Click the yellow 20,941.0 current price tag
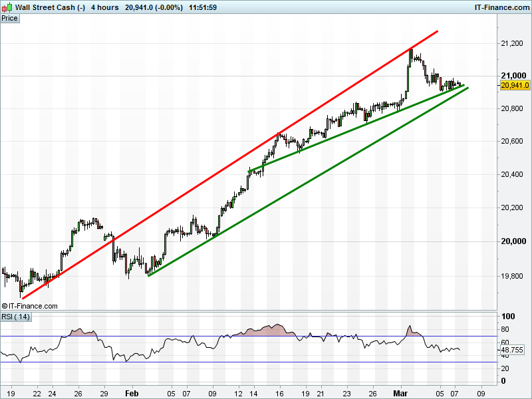 [x=515, y=85]
